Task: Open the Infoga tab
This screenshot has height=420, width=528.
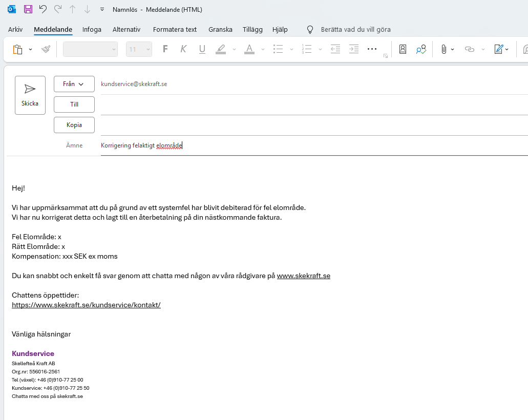Action: 92,29
